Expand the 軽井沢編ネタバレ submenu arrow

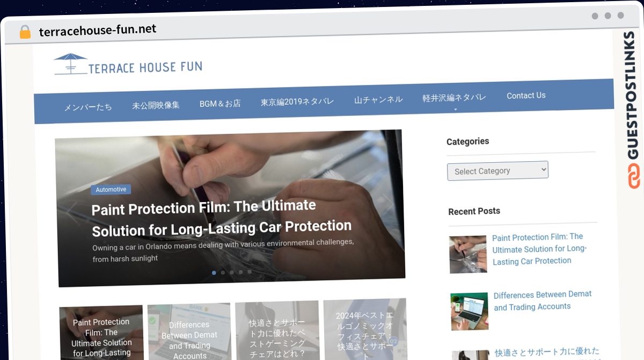click(x=455, y=109)
